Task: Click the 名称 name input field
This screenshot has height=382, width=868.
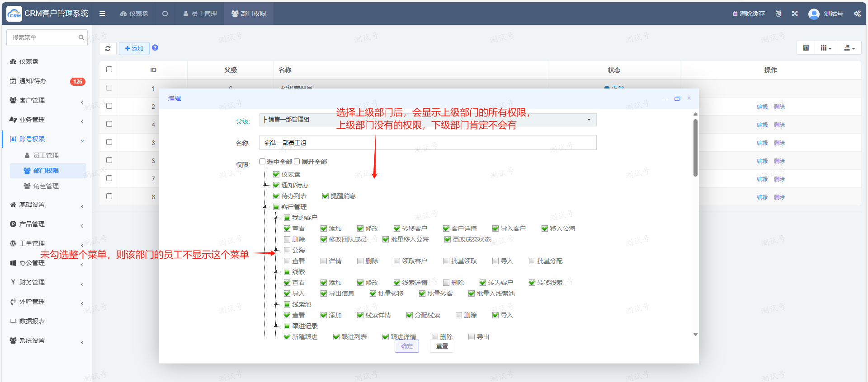Action: [x=428, y=143]
